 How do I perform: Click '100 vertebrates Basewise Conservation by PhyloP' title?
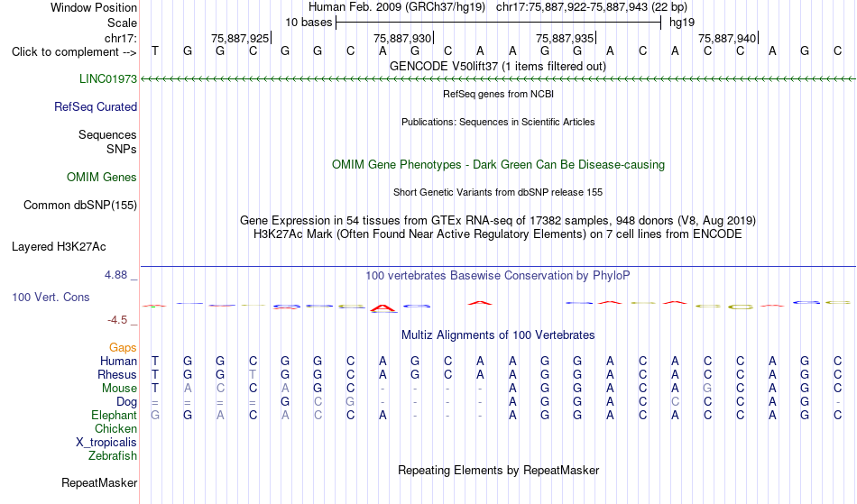coord(498,275)
